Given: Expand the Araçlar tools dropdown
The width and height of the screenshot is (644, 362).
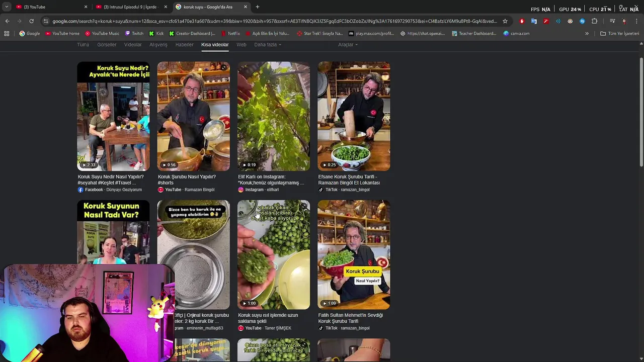Looking at the screenshot, I should pyautogui.click(x=348, y=45).
